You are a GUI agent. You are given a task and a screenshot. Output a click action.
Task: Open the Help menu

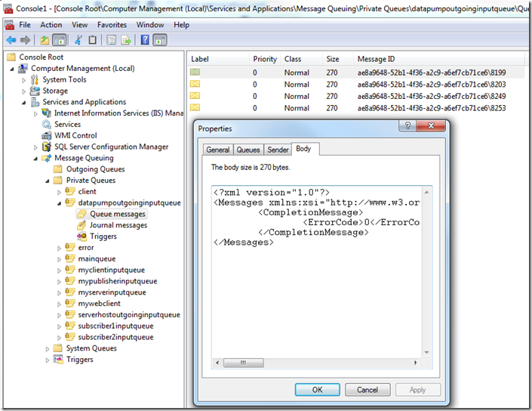[x=181, y=25]
